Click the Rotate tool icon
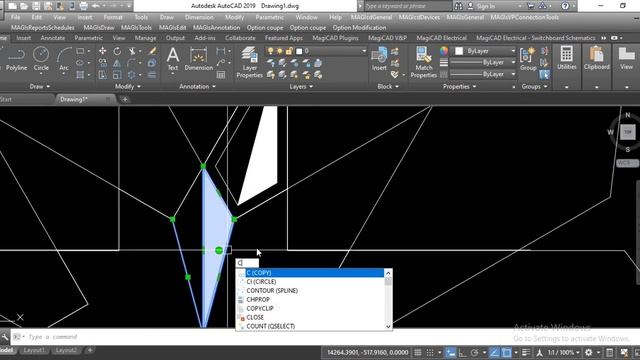Image resolution: width=640 pixels, height=360 pixels. tap(117, 51)
